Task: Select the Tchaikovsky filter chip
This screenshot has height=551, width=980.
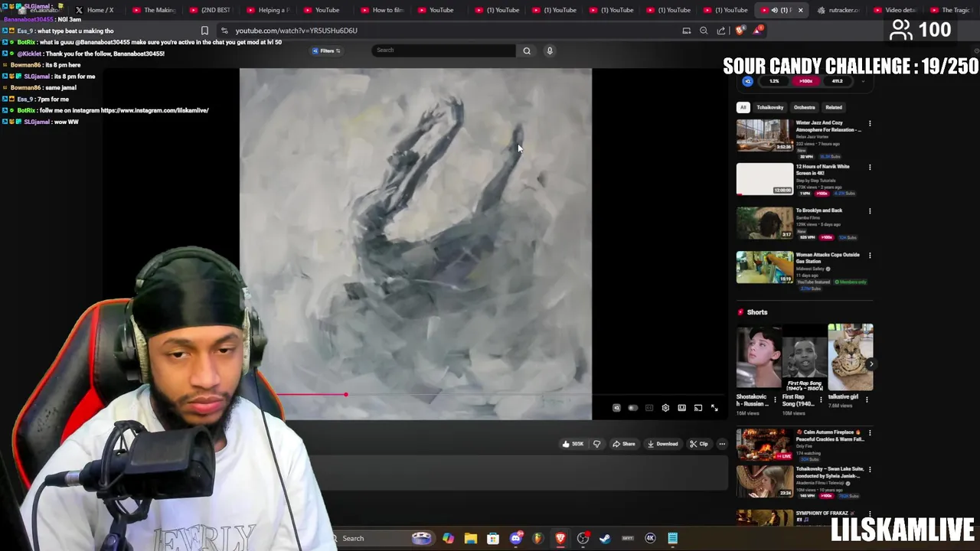Action: (770, 107)
